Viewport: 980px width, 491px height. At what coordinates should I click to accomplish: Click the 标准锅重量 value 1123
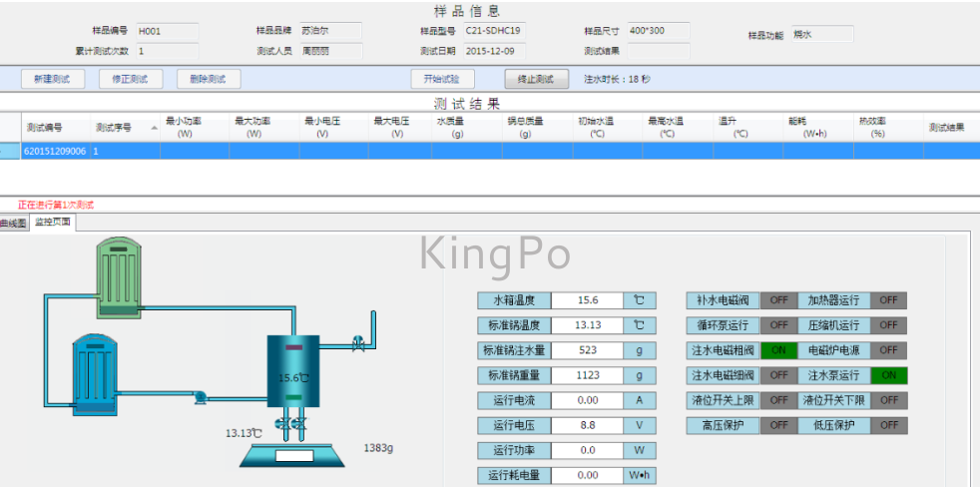coord(588,375)
